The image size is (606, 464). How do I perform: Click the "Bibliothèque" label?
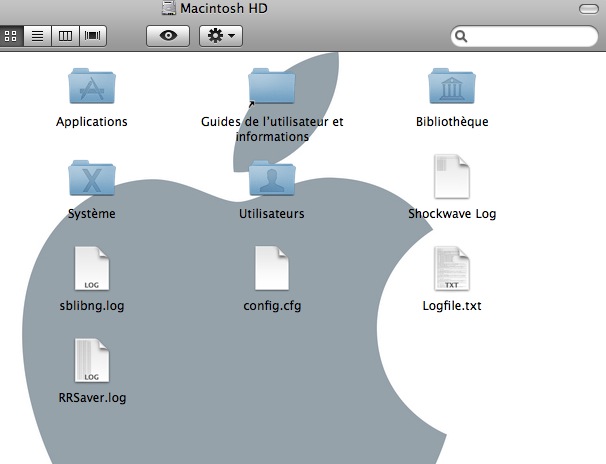[452, 122]
